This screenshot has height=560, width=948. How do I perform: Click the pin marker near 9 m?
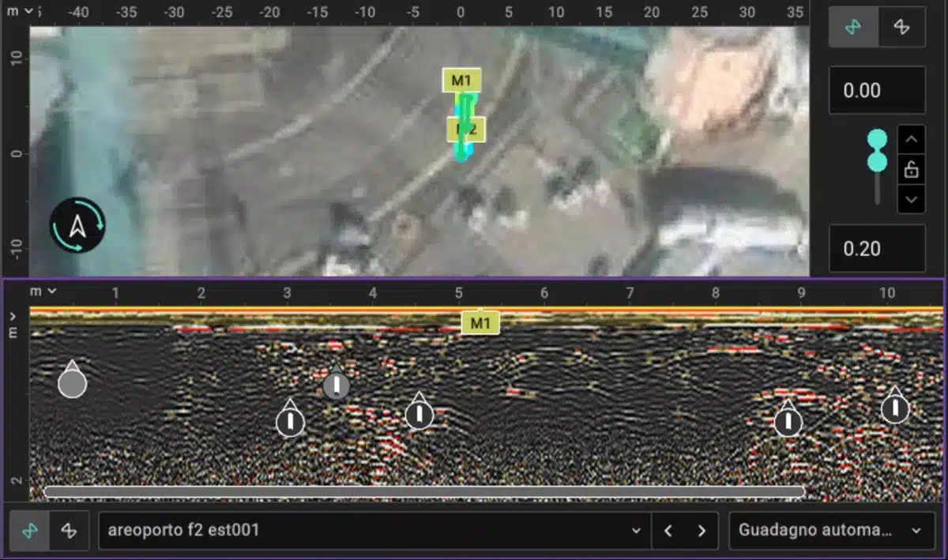pyautogui.click(x=787, y=422)
